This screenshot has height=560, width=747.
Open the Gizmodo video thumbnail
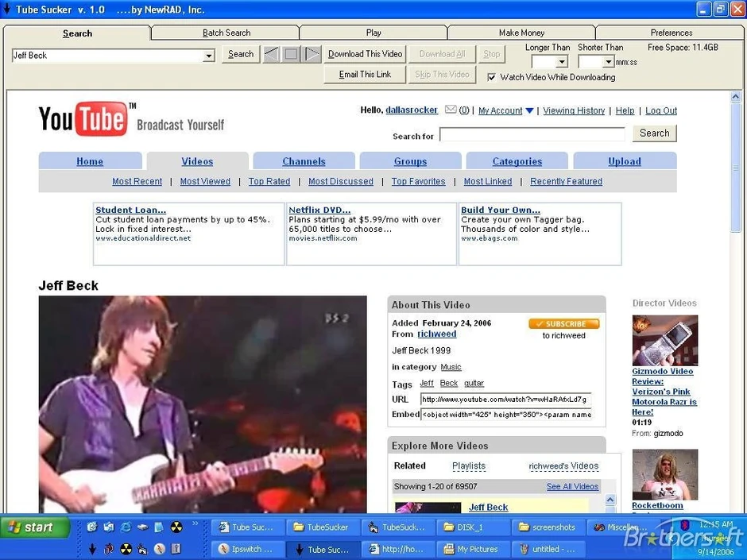tap(664, 340)
